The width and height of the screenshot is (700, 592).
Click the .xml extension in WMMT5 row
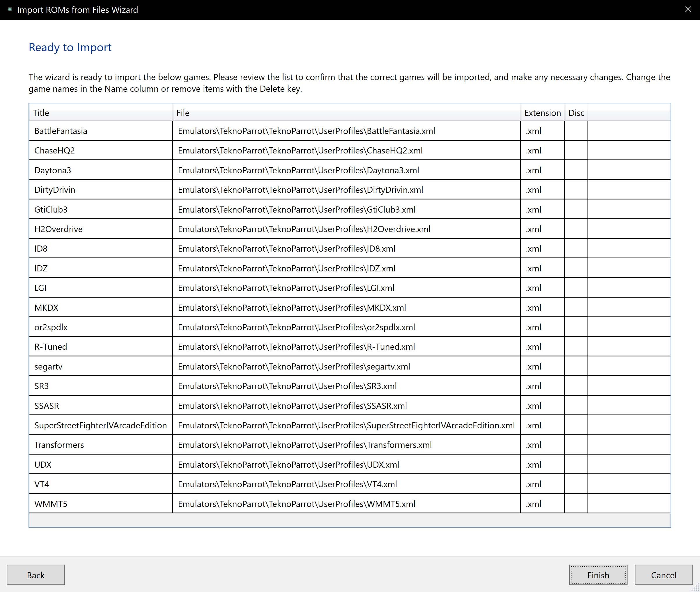[542, 504]
